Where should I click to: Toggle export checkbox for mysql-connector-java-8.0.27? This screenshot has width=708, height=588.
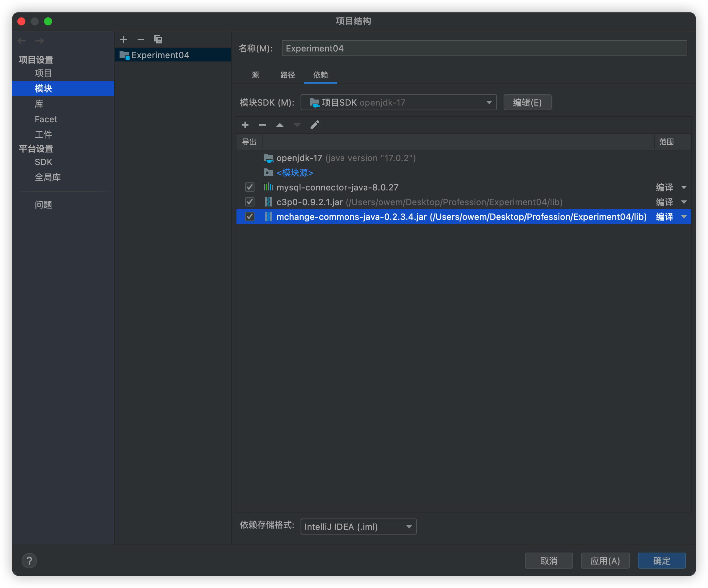point(250,187)
